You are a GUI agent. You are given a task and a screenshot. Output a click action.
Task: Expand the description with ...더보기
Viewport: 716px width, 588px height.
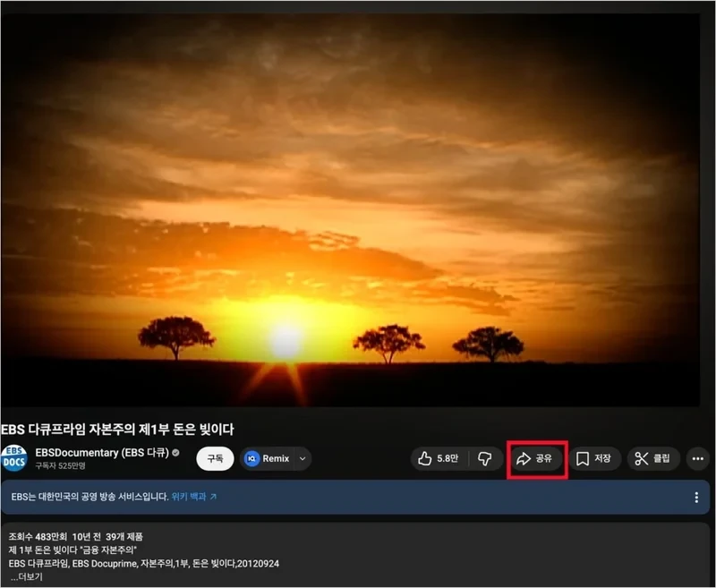tap(26, 577)
